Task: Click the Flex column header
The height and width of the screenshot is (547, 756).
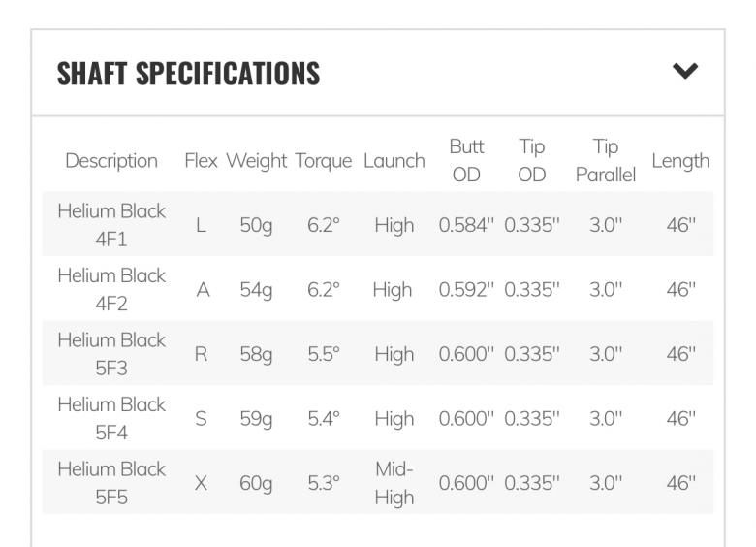Action: [x=201, y=161]
